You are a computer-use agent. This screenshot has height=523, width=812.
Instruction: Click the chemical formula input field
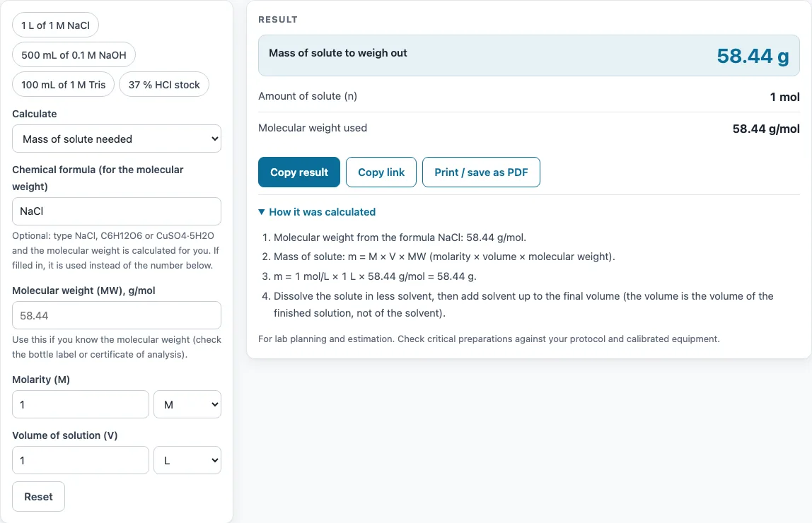coord(117,211)
